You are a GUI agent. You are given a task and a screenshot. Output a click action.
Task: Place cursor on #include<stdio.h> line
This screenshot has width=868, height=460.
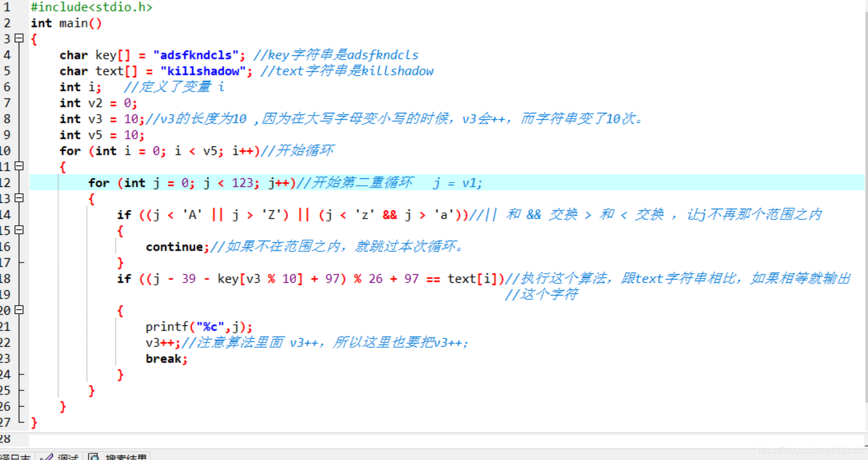(x=92, y=7)
